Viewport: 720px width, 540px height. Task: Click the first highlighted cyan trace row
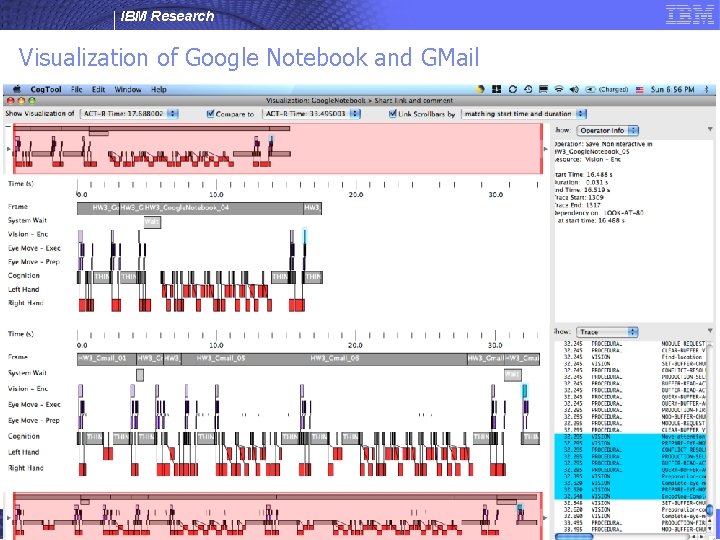point(631,437)
